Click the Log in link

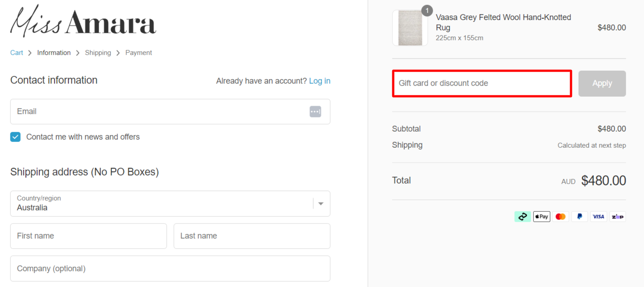pyautogui.click(x=319, y=81)
